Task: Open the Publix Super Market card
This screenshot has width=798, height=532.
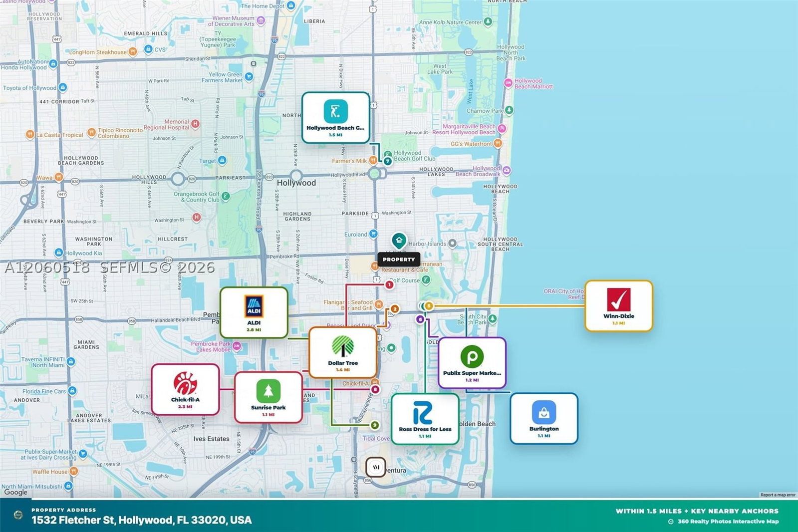Action: click(x=472, y=363)
